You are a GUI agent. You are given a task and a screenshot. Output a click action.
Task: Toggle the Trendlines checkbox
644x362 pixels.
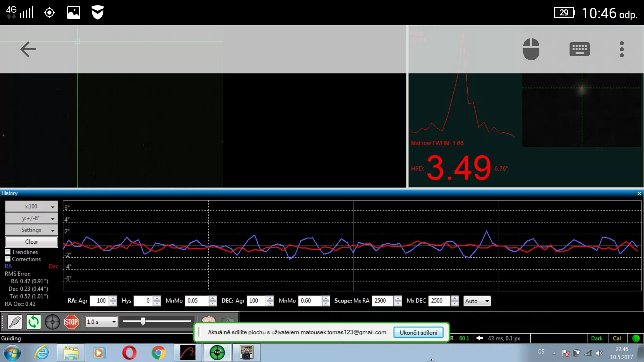(7, 251)
